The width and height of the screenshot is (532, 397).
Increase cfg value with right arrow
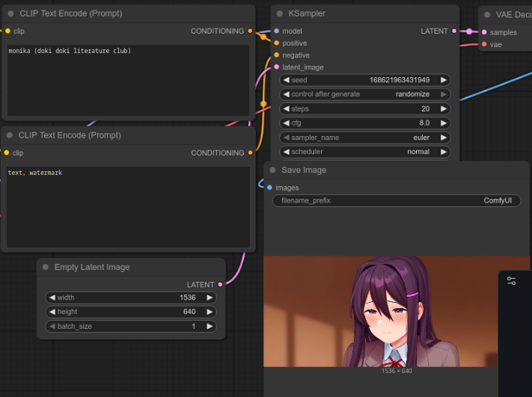[443, 123]
